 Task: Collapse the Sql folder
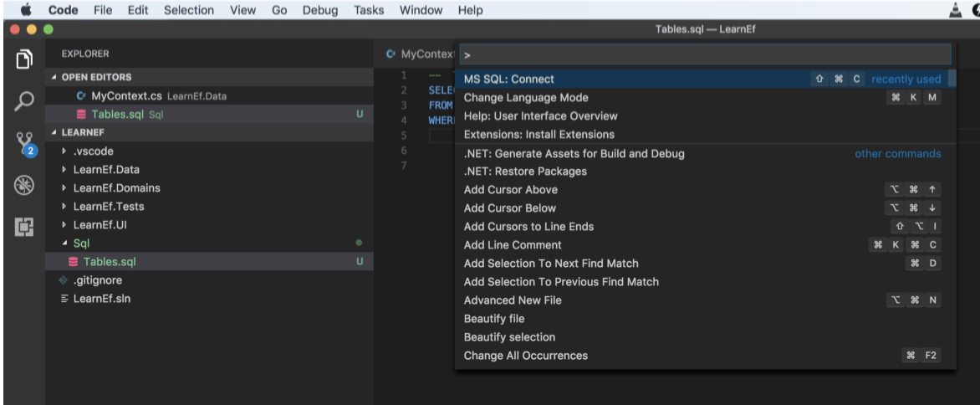64,244
